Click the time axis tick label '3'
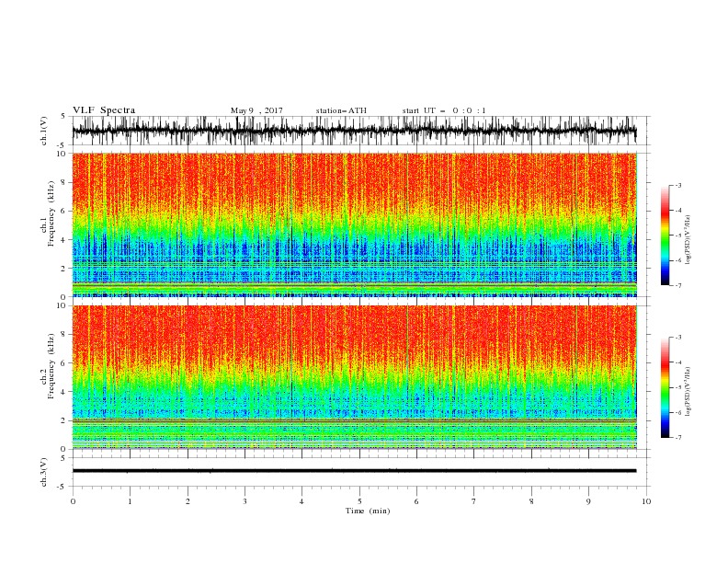Screen dimensions: 728x563 pos(245,501)
